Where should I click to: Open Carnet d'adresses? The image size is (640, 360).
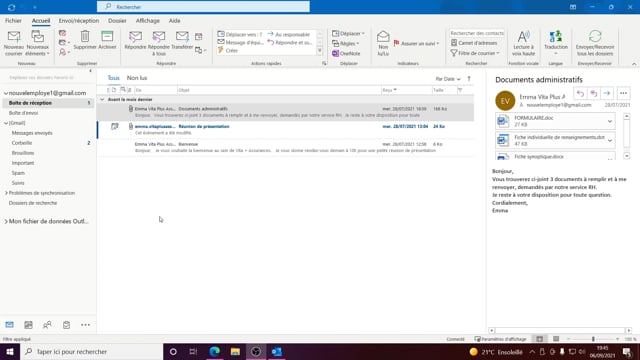point(474,43)
